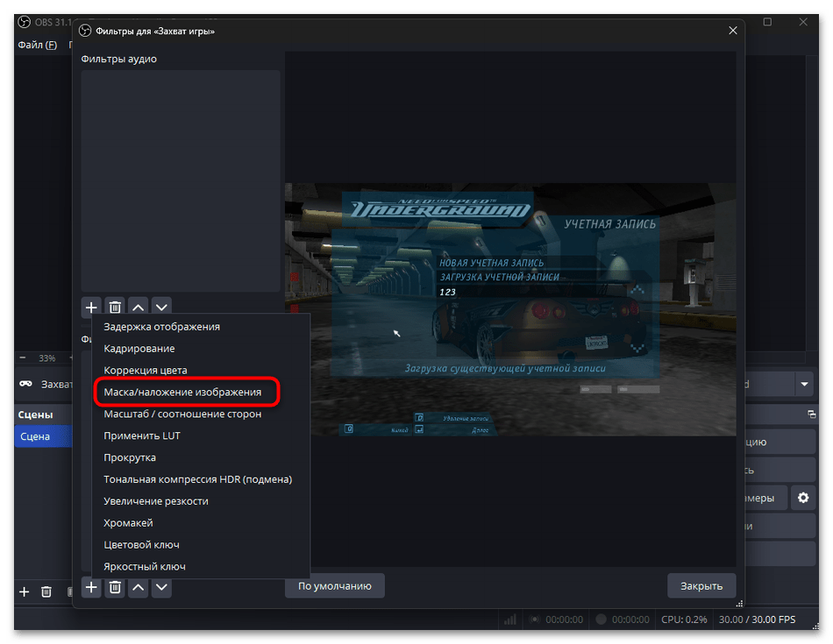
Task: Choose Тональная компрессия HDR (подмена)
Action: 201,479
